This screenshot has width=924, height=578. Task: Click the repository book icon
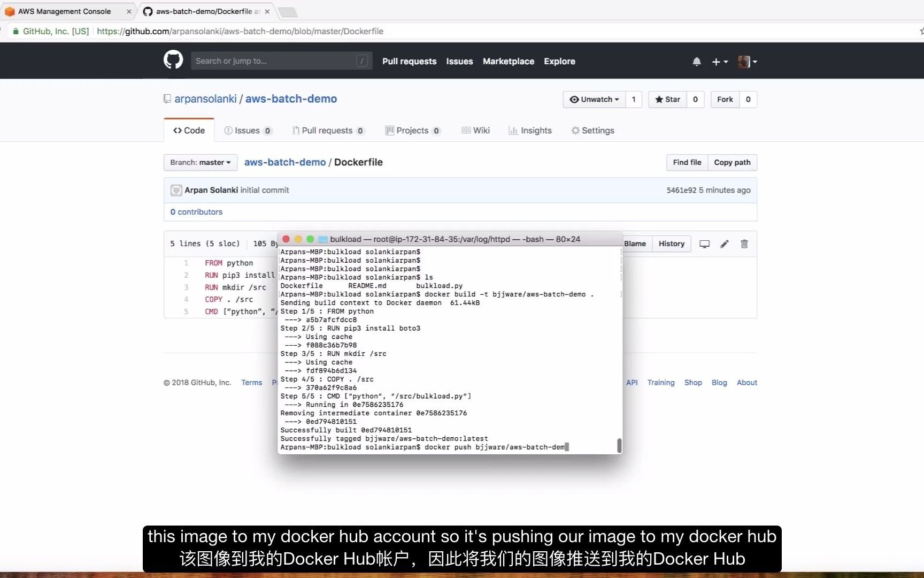click(167, 99)
